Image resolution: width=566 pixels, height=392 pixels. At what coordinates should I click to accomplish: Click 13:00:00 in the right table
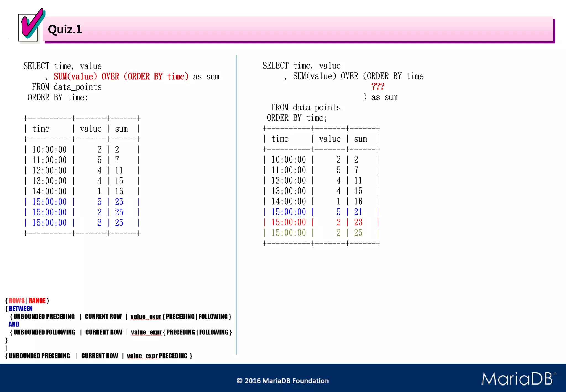point(289,191)
